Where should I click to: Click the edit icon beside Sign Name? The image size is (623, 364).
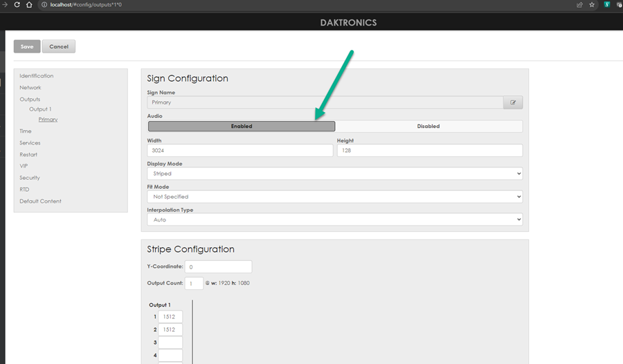(513, 102)
